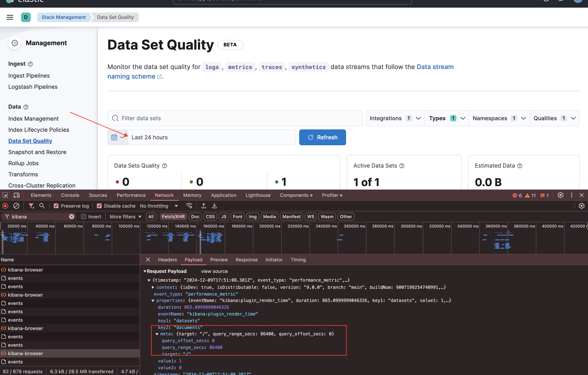Open the No throttling dropdown
The height and width of the screenshot is (375, 588).
(159, 206)
